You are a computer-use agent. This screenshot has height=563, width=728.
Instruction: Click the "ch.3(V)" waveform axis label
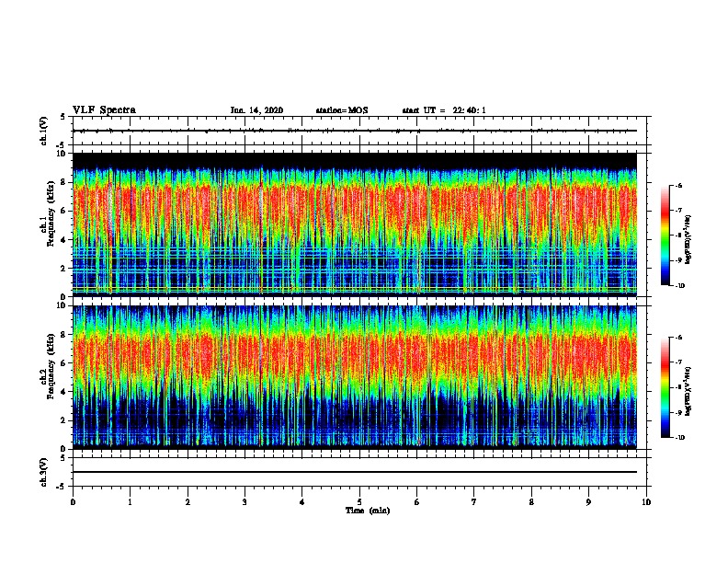tap(44, 473)
